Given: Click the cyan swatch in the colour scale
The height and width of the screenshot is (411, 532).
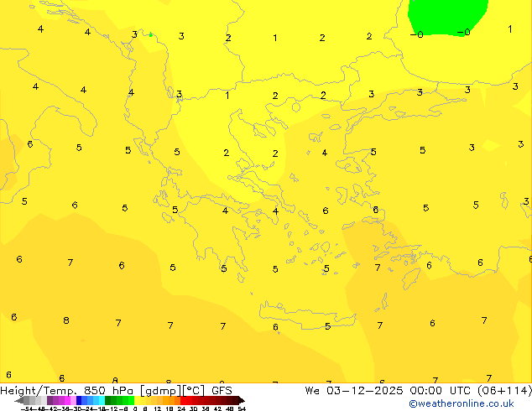Looking at the screenshot, I should 102,400.
